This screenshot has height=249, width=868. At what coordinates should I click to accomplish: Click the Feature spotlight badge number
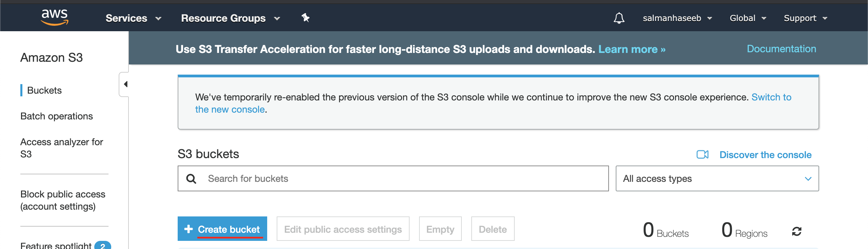click(x=102, y=246)
